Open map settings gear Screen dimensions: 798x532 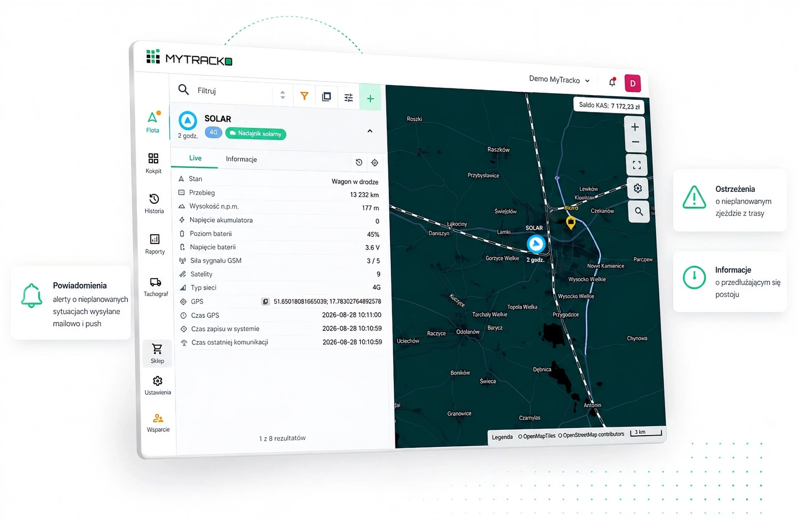click(637, 188)
